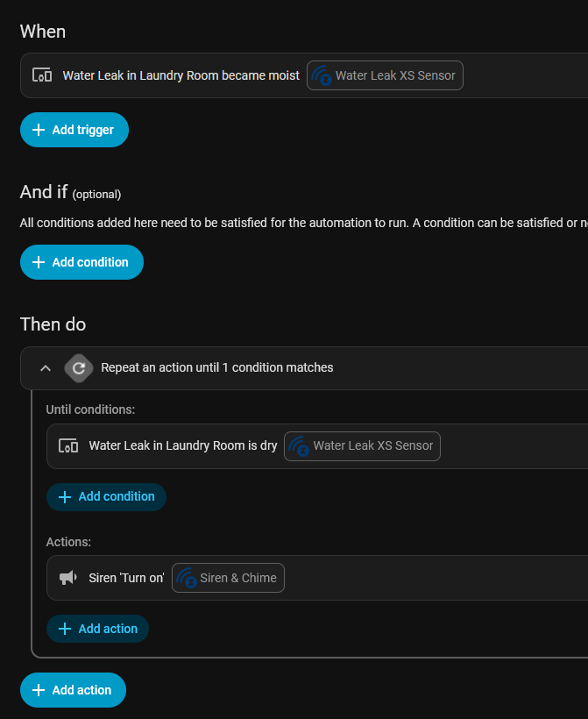Viewport: 588px width, 719px height.
Task: Click the repeat loop icon
Action: pos(78,368)
